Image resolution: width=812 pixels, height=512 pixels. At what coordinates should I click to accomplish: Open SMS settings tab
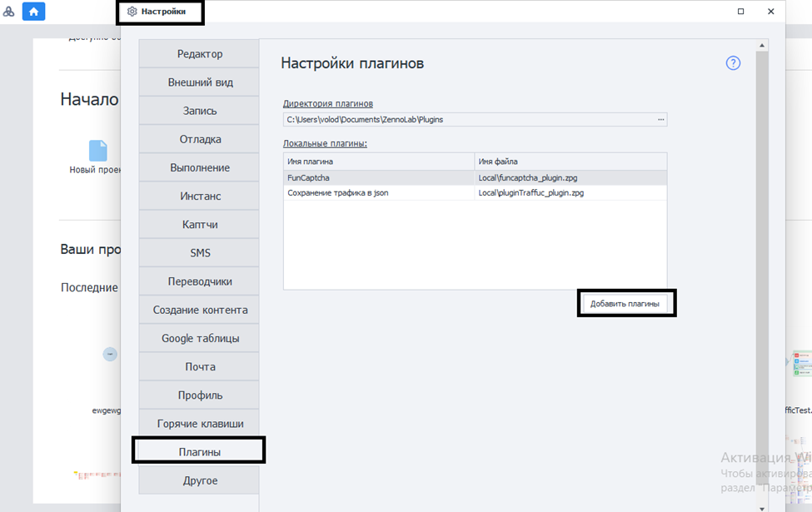199,253
